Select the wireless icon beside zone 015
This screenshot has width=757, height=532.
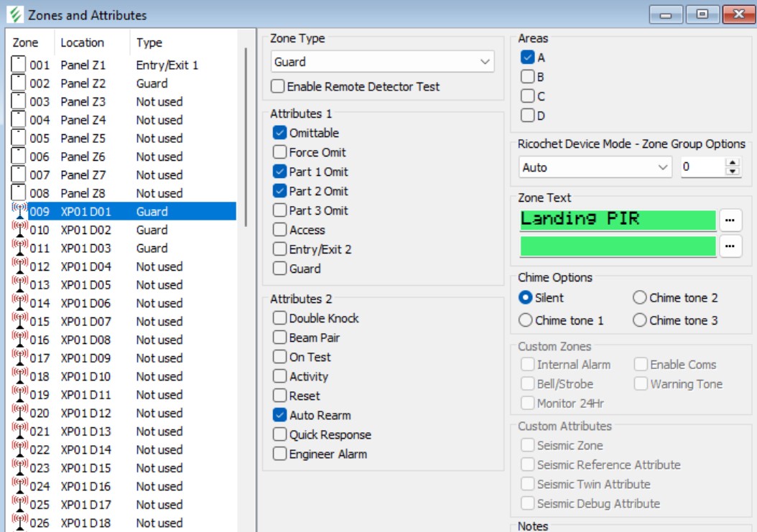[x=19, y=322]
